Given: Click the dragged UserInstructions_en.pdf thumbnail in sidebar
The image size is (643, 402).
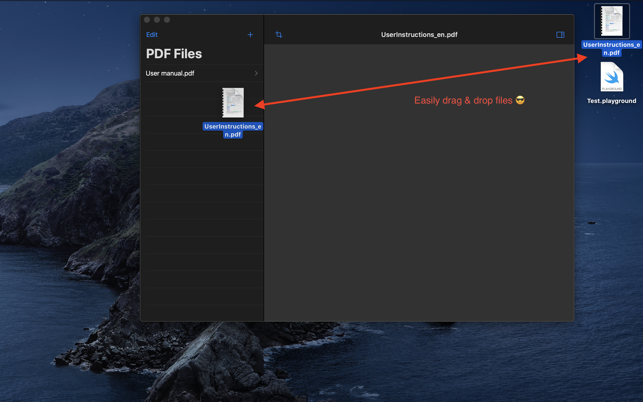Looking at the screenshot, I should (233, 103).
